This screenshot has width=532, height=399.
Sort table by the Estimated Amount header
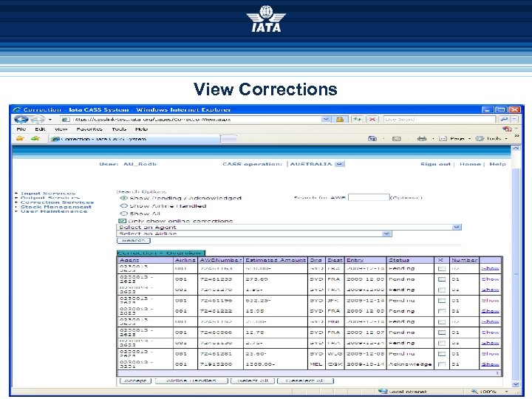[x=276, y=260]
